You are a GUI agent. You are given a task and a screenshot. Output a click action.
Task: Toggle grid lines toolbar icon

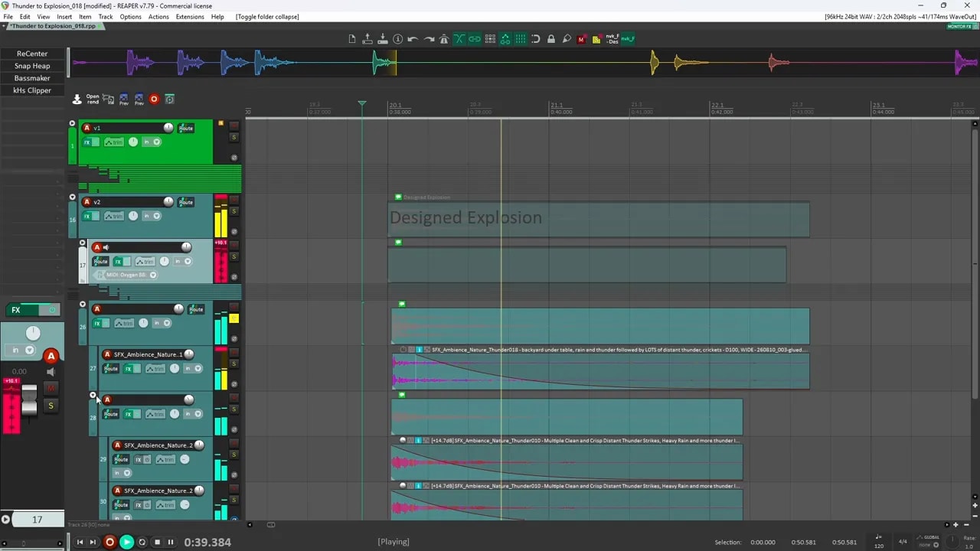click(x=521, y=39)
